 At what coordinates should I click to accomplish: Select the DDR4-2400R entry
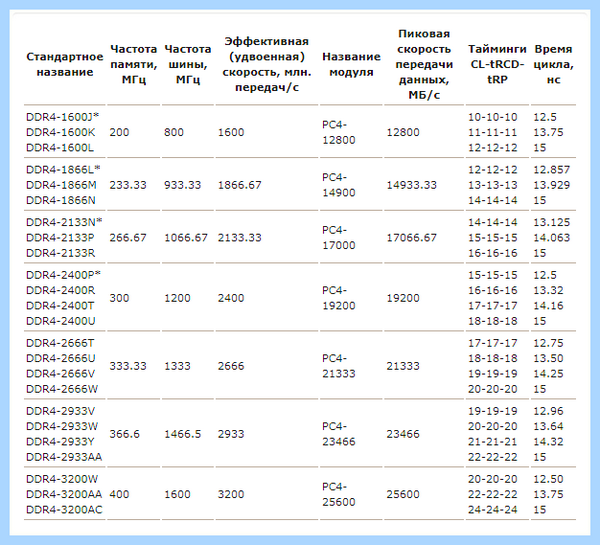tap(60, 290)
